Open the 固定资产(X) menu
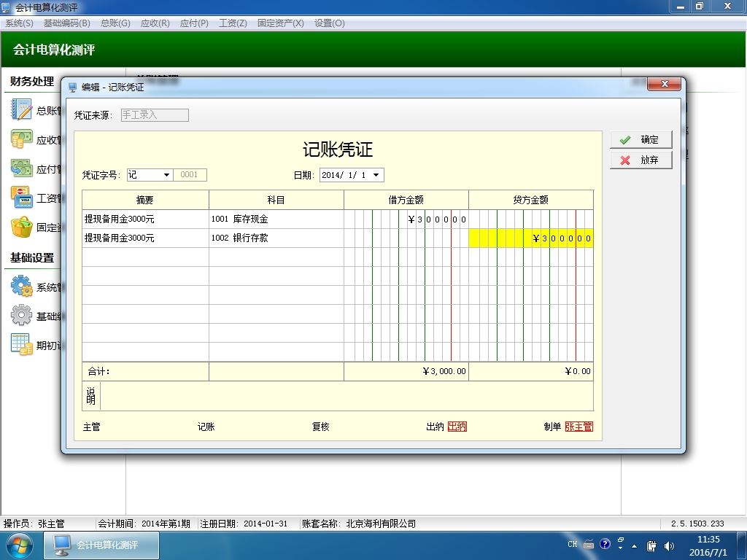This screenshot has width=747, height=560. [281, 23]
